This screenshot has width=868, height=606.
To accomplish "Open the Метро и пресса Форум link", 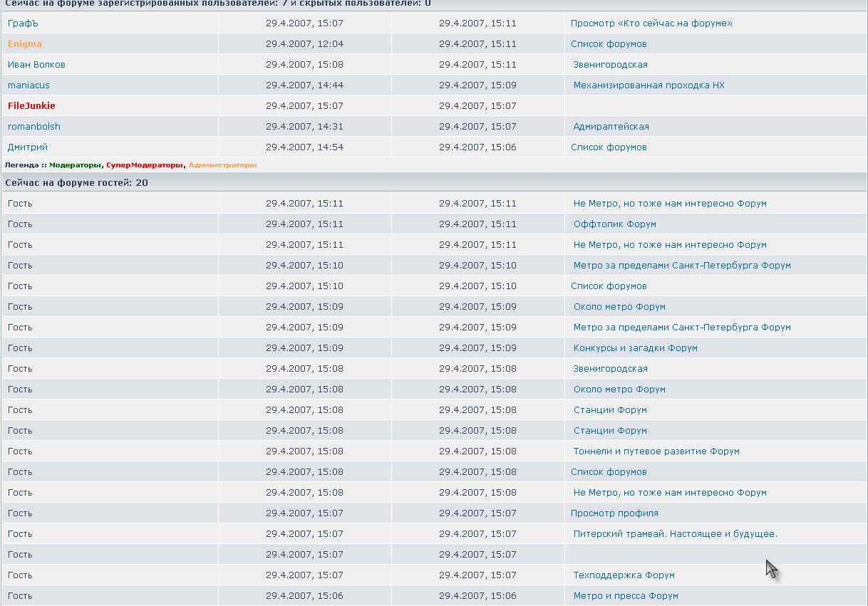I will 625,596.
